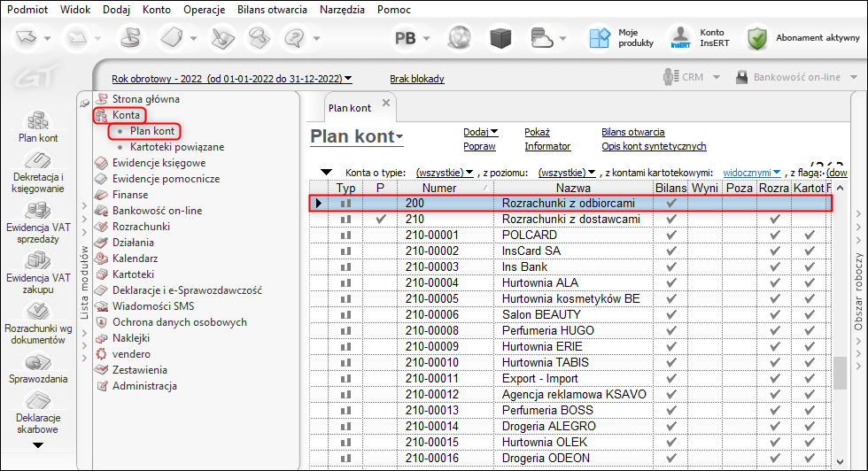Toggle Bilans checkmark for row 200

[x=671, y=203]
